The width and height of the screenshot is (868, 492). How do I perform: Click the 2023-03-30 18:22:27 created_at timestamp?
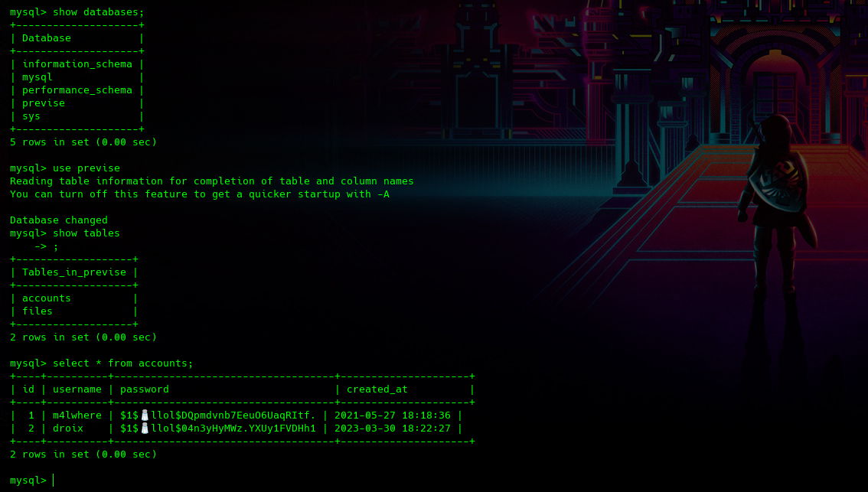tap(392, 428)
